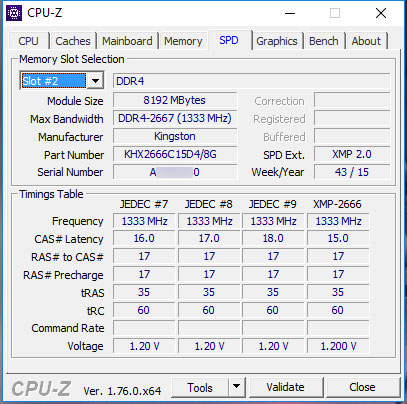
Task: Click JEDEC #8 tRC value 60
Action: pyautogui.click(x=209, y=310)
